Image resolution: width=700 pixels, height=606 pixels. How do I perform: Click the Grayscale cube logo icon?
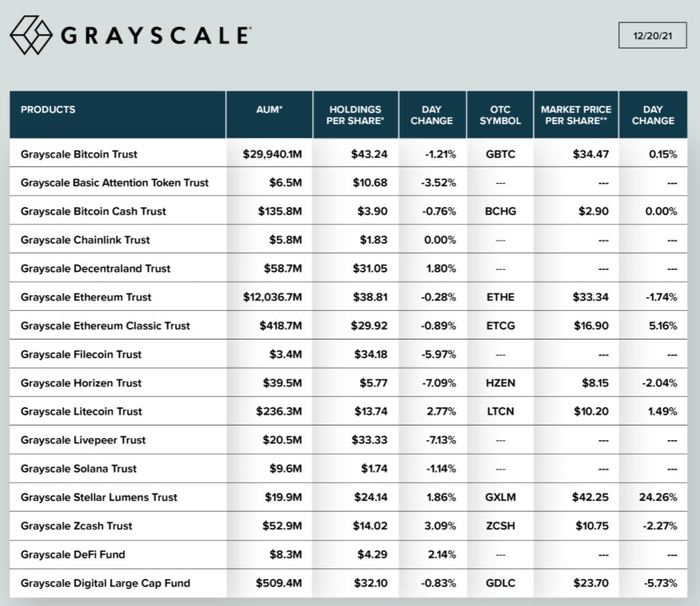coord(31,35)
